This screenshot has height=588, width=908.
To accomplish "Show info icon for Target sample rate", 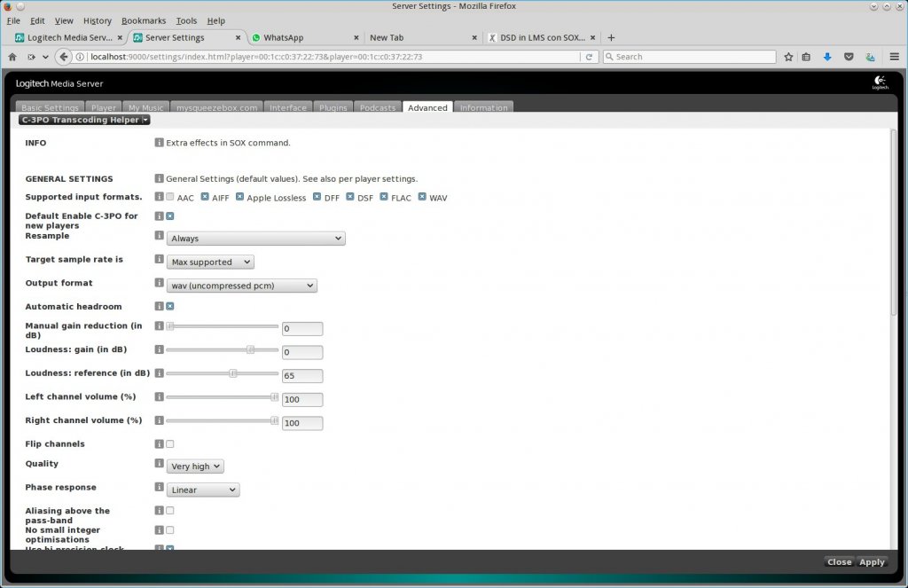I will tap(159, 260).
